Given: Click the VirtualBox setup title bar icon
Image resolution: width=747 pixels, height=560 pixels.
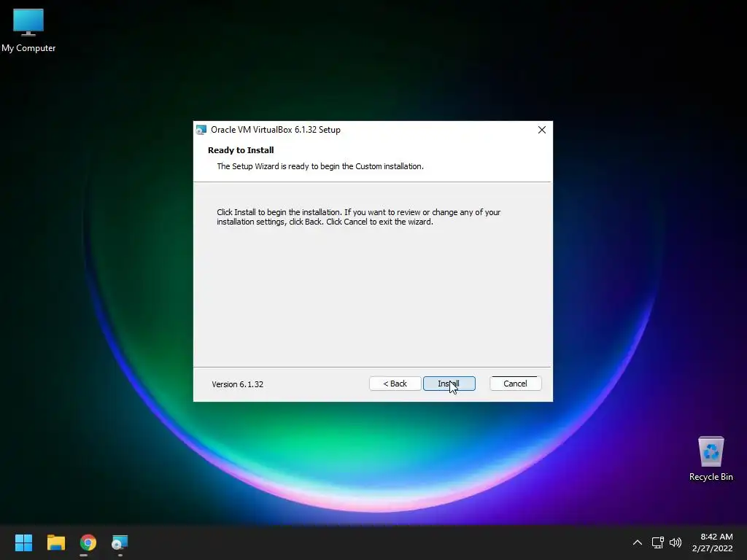Looking at the screenshot, I should pos(201,130).
